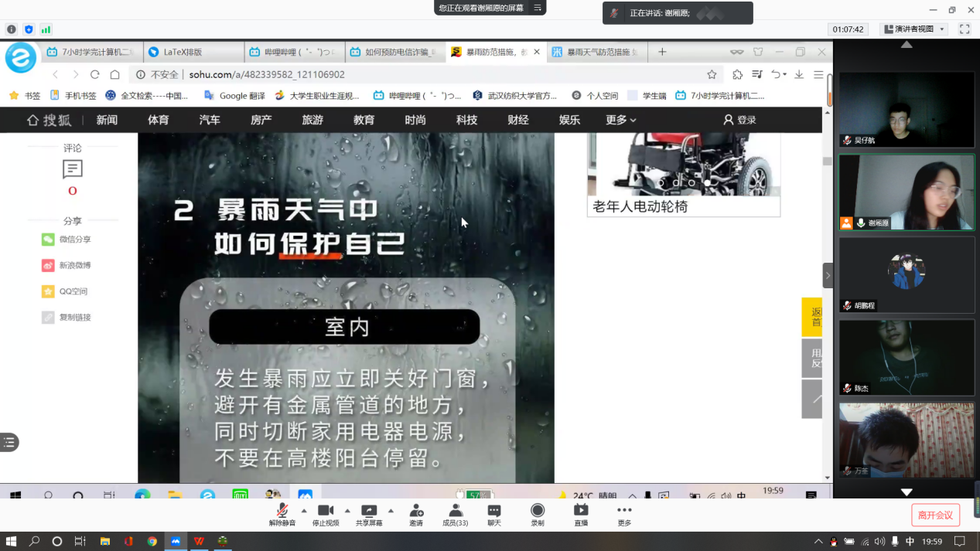This screenshot has width=980, height=551.
Task: Unmute microphone with 解除静音
Action: pyautogui.click(x=282, y=511)
